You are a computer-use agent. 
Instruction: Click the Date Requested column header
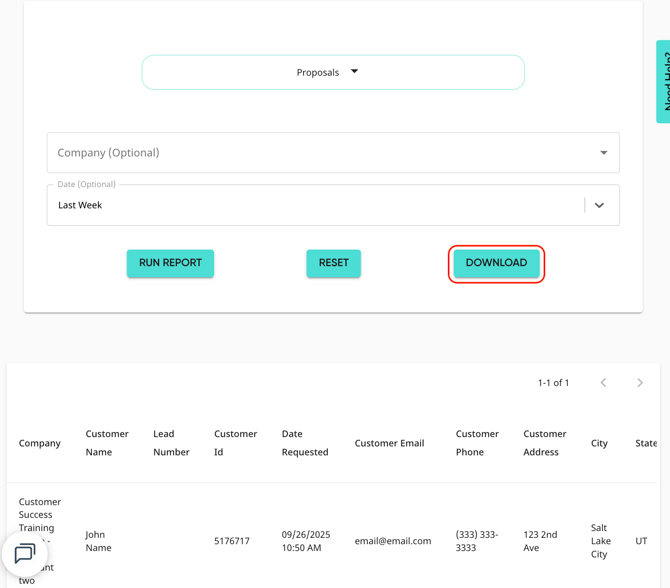305,443
